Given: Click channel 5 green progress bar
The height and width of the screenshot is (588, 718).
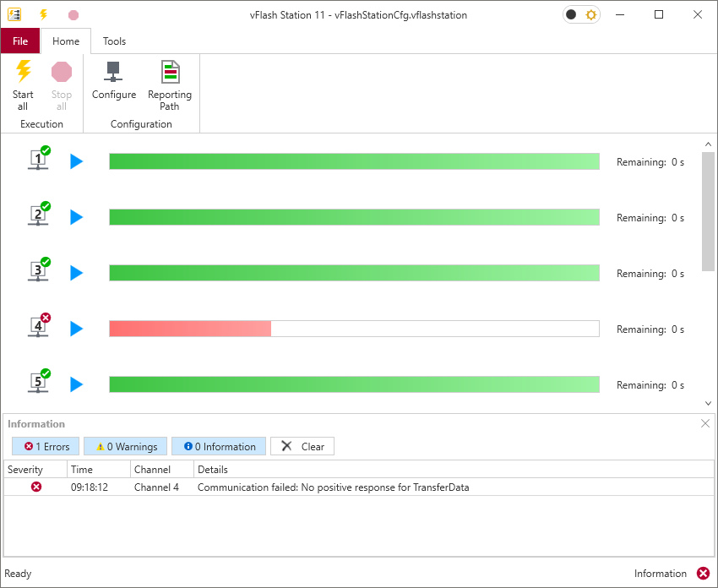Looking at the screenshot, I should (354, 384).
